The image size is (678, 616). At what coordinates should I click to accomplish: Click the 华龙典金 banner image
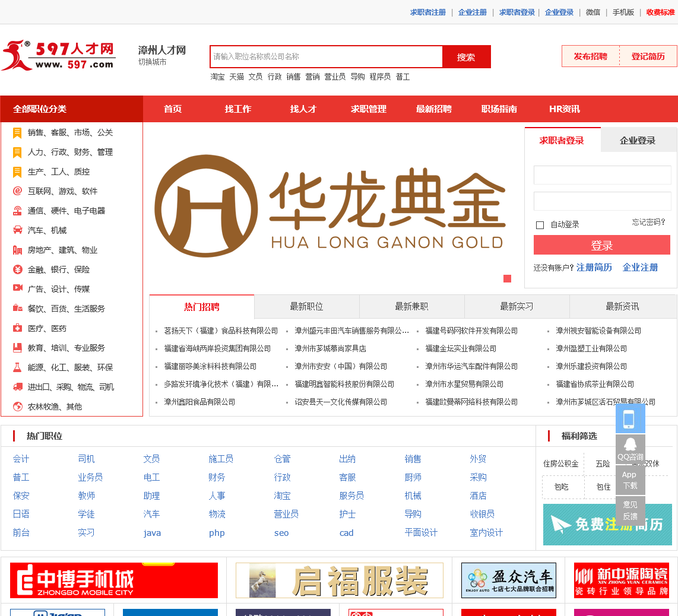tap(330, 206)
